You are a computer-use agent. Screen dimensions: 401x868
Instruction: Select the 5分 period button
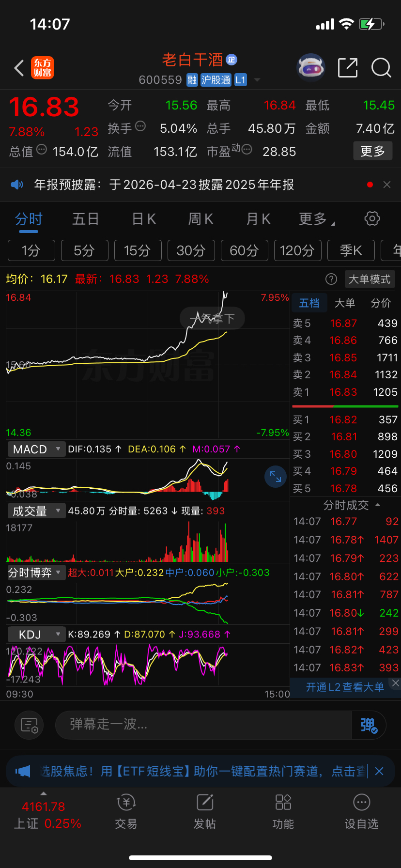tap(84, 250)
